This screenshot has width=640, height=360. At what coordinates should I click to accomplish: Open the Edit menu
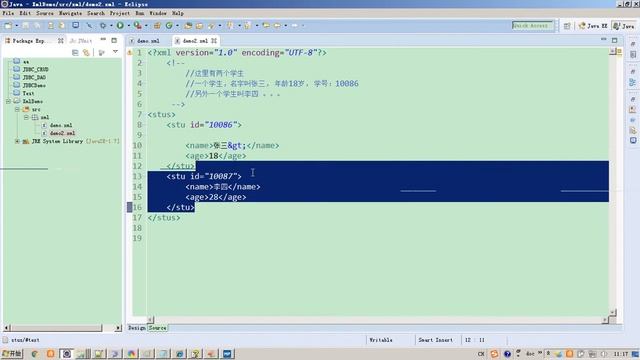25,13
